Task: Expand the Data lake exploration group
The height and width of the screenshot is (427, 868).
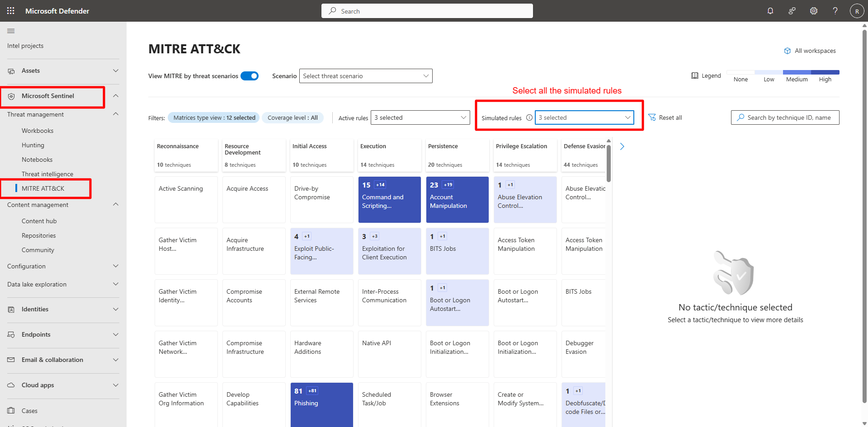Action: 116,284
